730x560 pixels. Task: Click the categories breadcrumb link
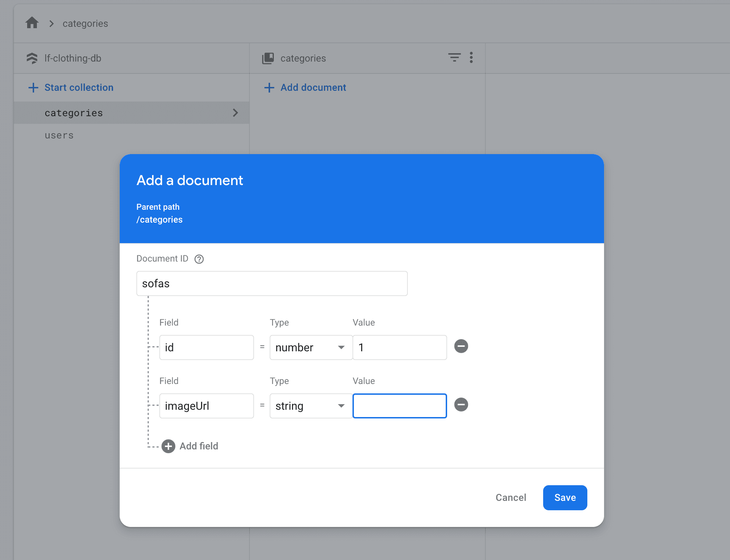[85, 24]
